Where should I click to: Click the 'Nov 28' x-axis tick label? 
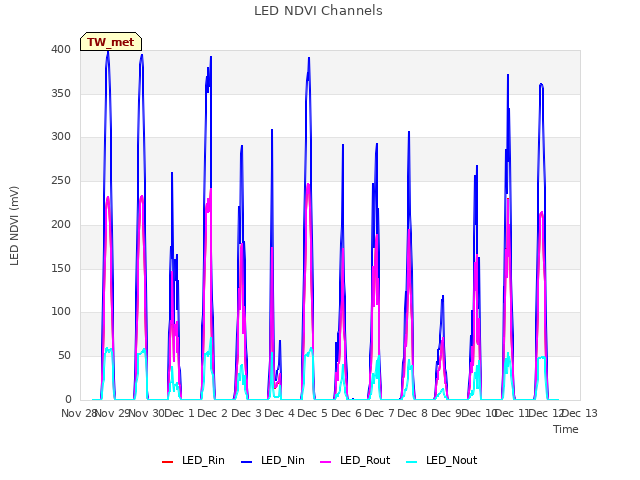coord(79,413)
